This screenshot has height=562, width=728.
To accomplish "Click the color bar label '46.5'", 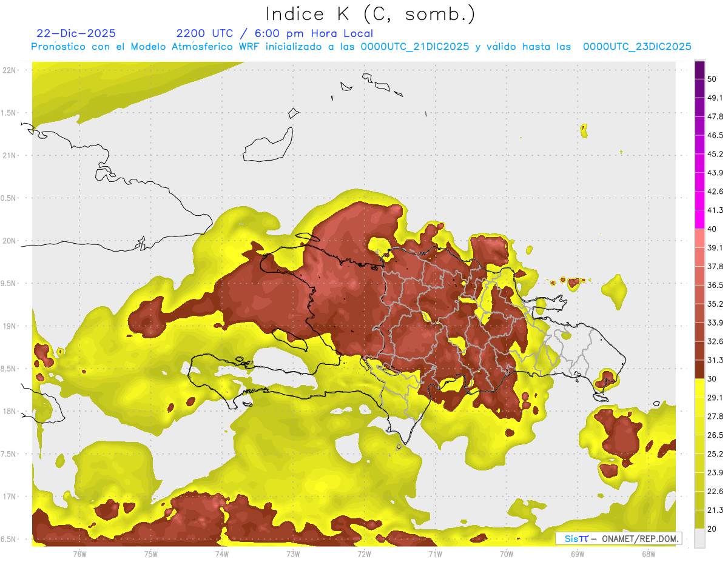I will pyautogui.click(x=715, y=135).
